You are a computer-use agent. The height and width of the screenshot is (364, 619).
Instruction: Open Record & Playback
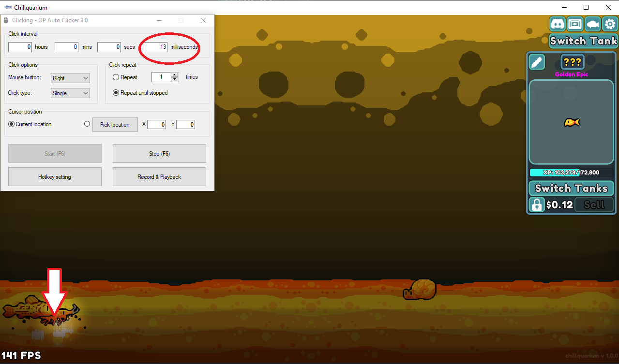(x=159, y=176)
